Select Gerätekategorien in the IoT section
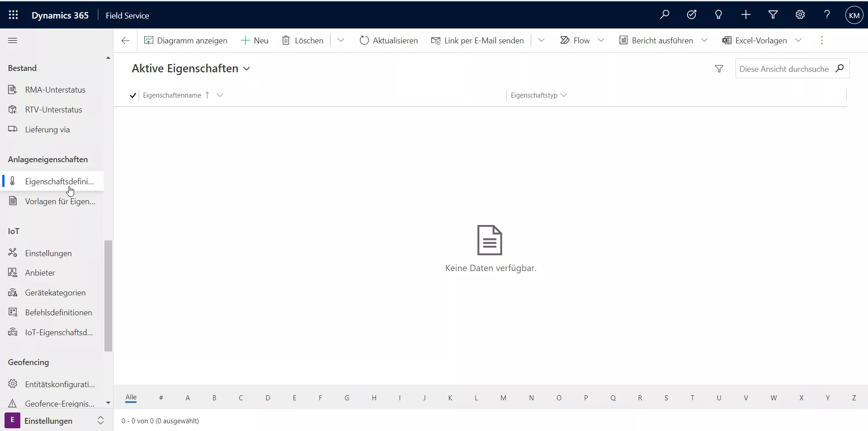This screenshot has height=431, width=868. [55, 293]
